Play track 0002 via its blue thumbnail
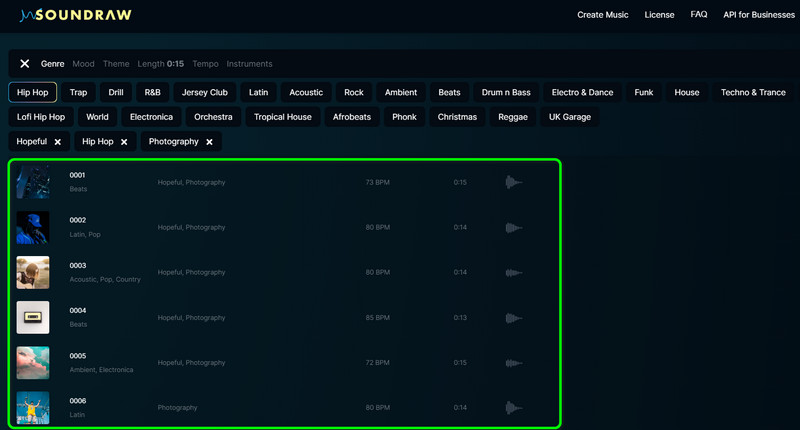 click(x=33, y=227)
